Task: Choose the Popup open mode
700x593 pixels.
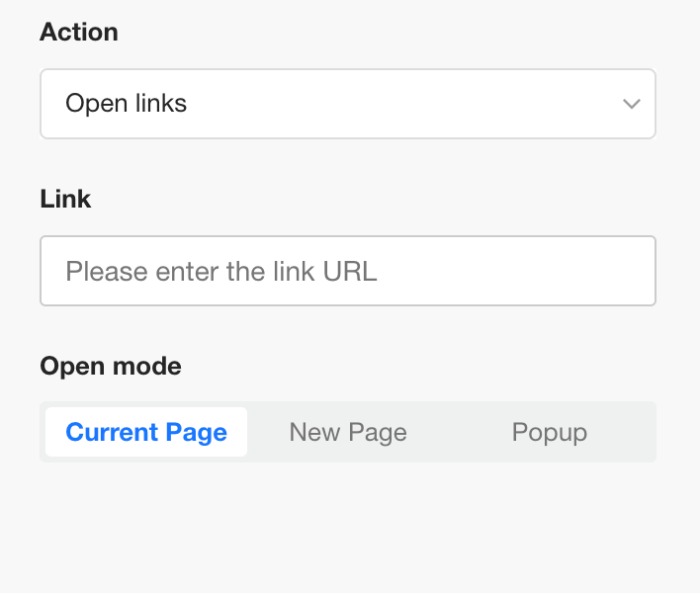Action: point(550,432)
